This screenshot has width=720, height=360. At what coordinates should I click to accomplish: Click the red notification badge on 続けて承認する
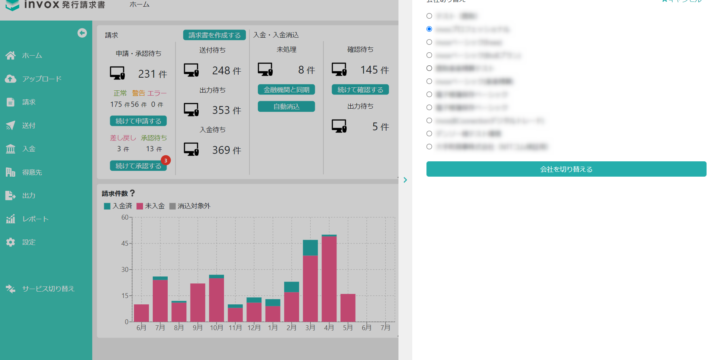click(166, 160)
